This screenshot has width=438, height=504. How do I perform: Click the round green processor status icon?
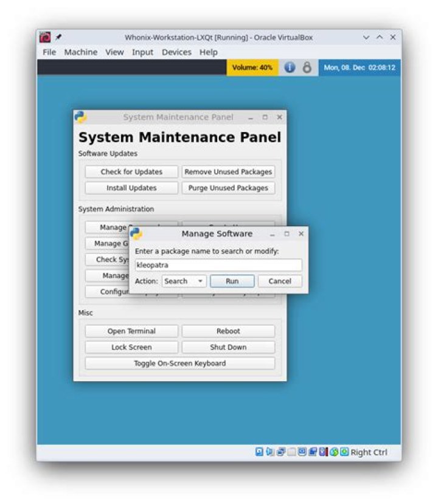[x=334, y=452]
